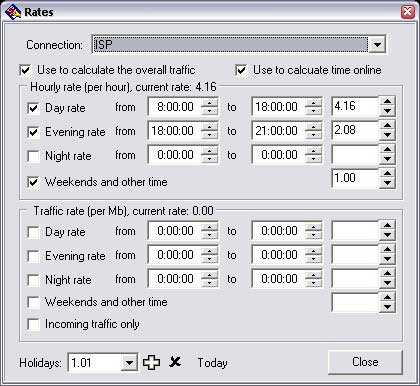Click the Close button
Screen dimensions: 420x386
pos(365,362)
